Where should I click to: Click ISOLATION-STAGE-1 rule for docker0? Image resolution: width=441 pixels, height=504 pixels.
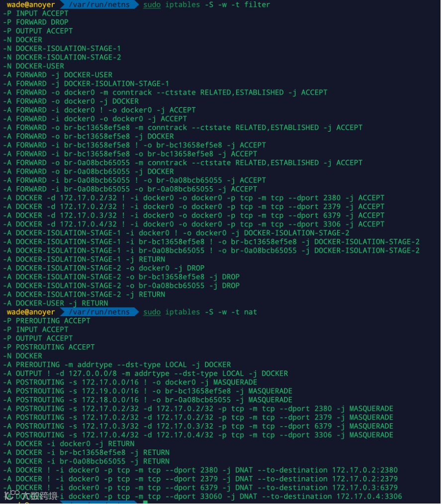point(176,233)
